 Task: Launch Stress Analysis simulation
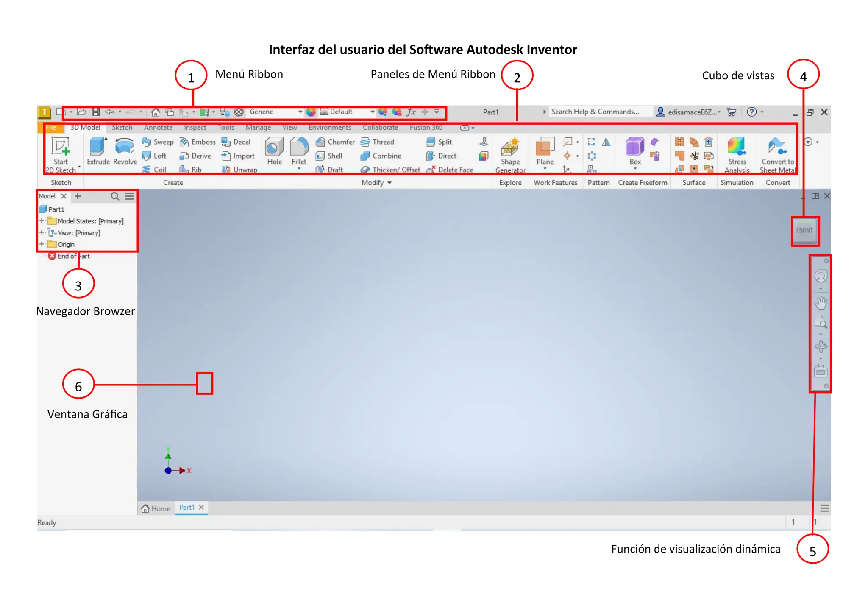[x=737, y=155]
